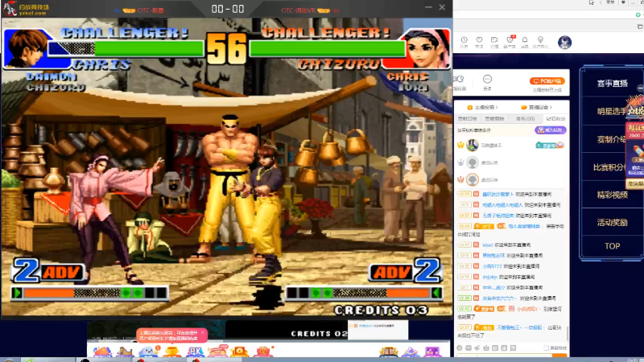Click TOP to return to page top
Image resolution: width=644 pixels, height=362 pixels.
612,246
